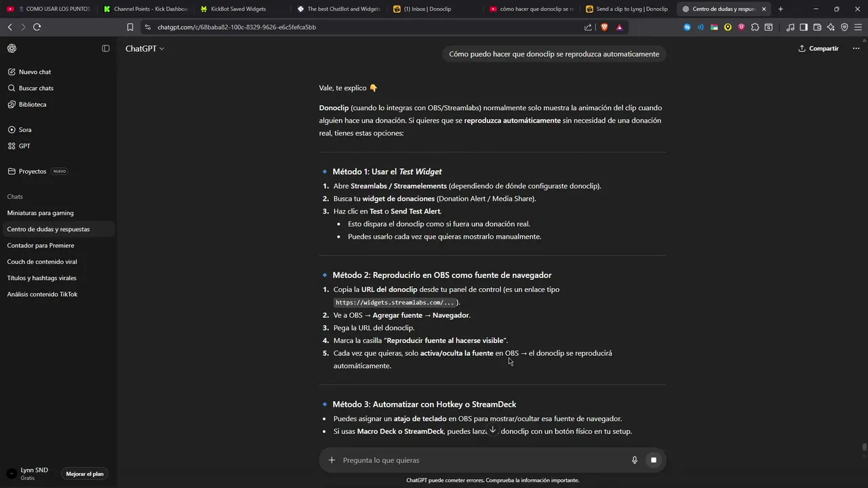Open Biblioteca

tap(33, 104)
